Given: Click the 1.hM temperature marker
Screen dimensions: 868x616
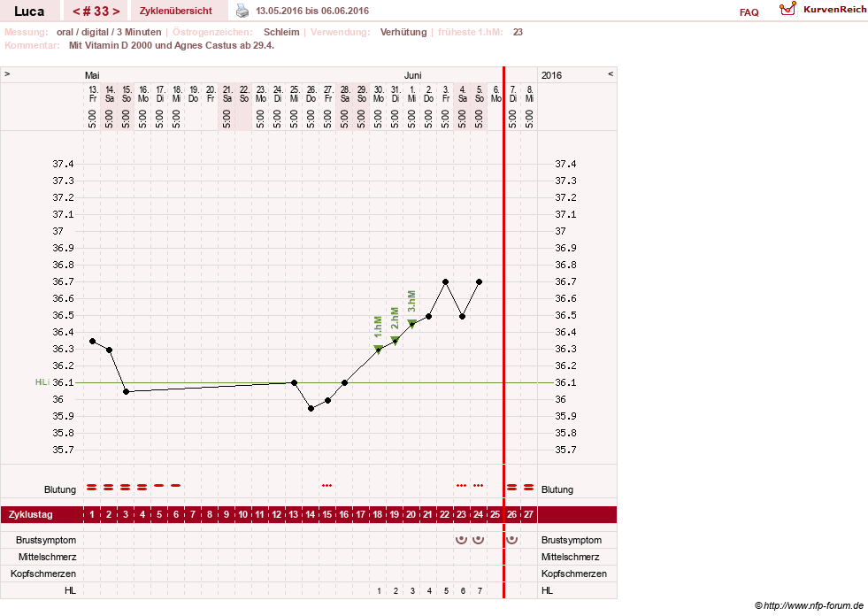Looking at the screenshot, I should (378, 349).
